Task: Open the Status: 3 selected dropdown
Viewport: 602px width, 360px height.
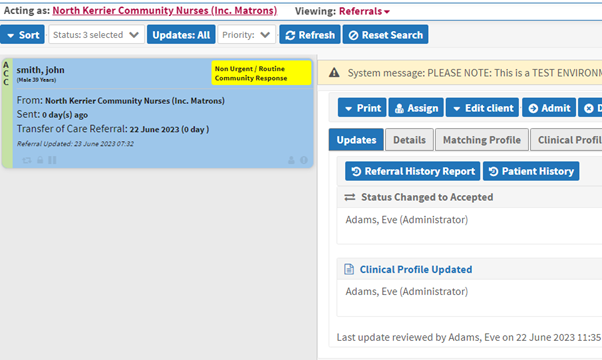Action: tap(96, 35)
